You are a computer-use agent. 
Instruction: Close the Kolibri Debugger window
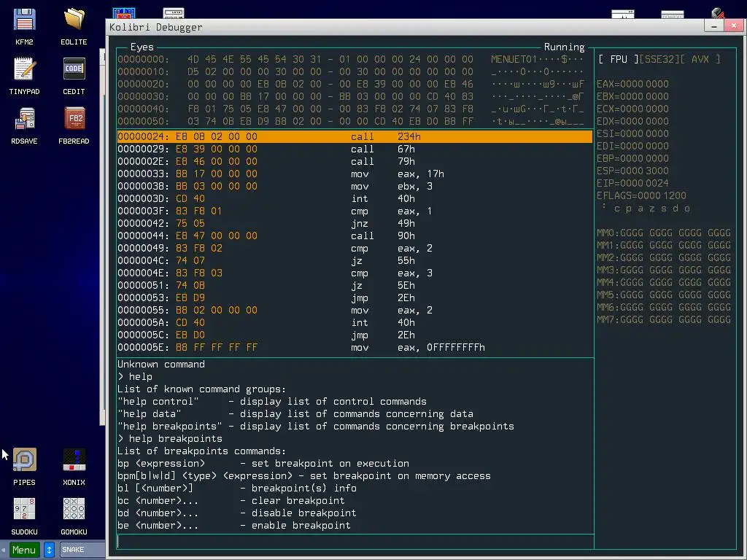coord(734,26)
